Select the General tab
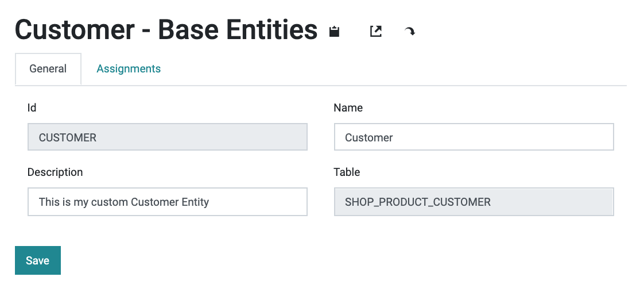This screenshot has height=292, width=644. tap(48, 68)
